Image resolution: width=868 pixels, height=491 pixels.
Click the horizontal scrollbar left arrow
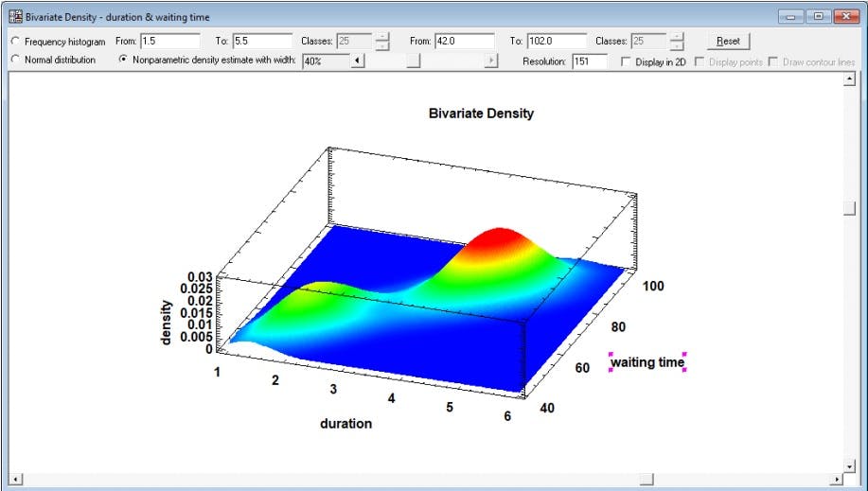(15, 479)
